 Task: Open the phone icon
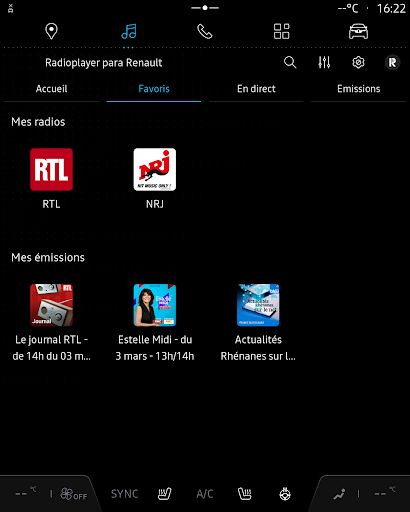205,32
